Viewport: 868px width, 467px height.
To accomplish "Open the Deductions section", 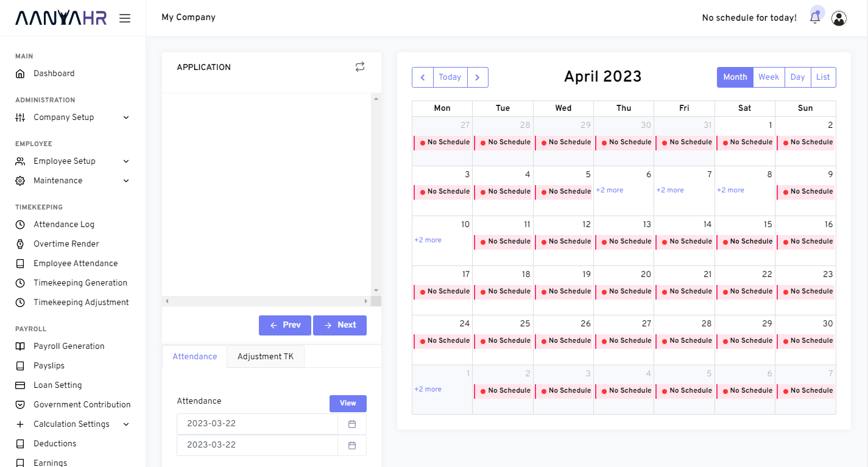I will 56,443.
